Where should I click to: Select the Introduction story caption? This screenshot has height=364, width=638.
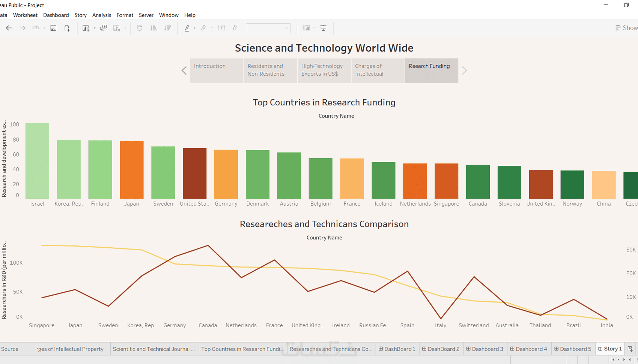[217, 71]
